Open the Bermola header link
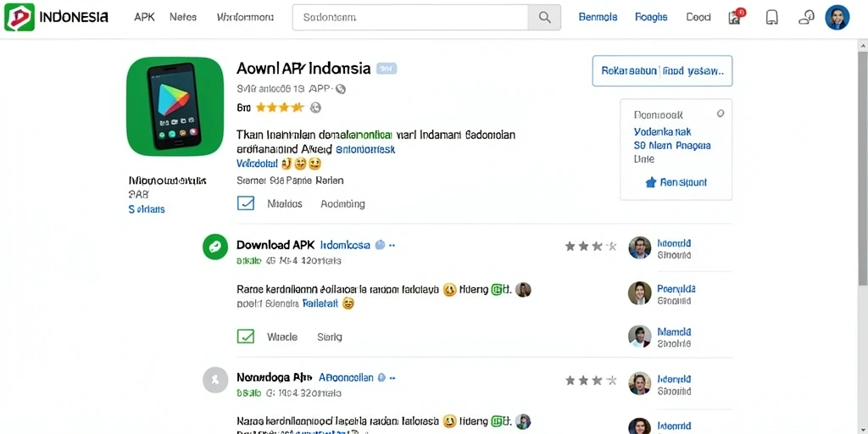Screen dimensions: 868x434 pos(598,17)
